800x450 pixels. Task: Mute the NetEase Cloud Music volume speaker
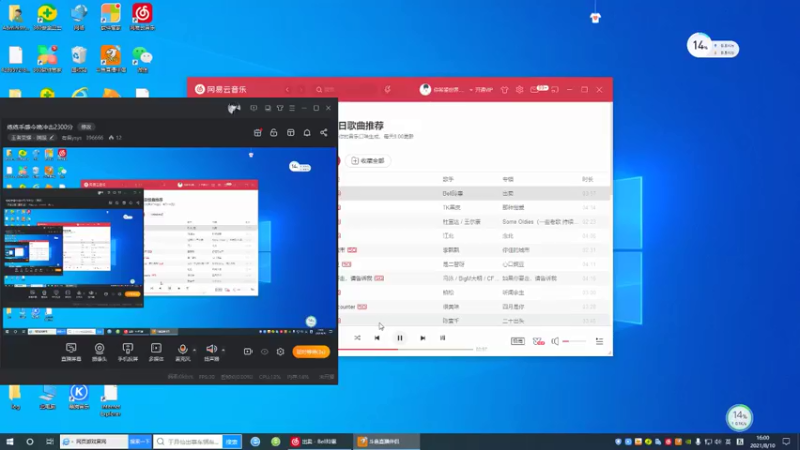click(555, 341)
